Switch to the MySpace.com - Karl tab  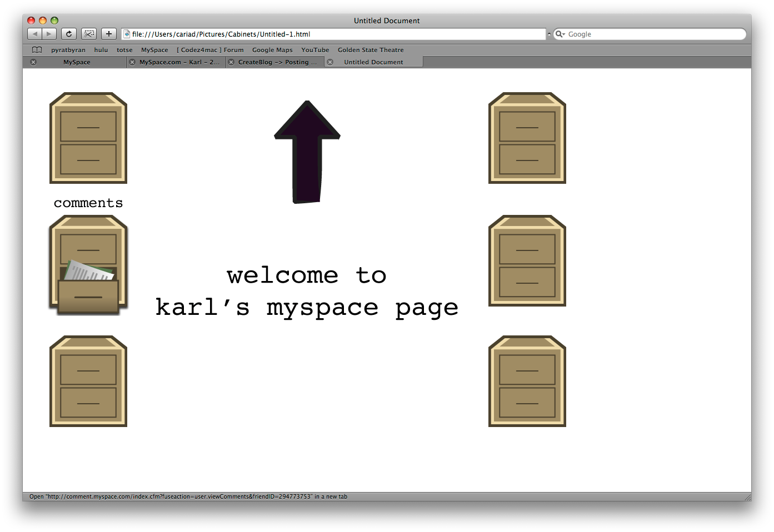[179, 62]
